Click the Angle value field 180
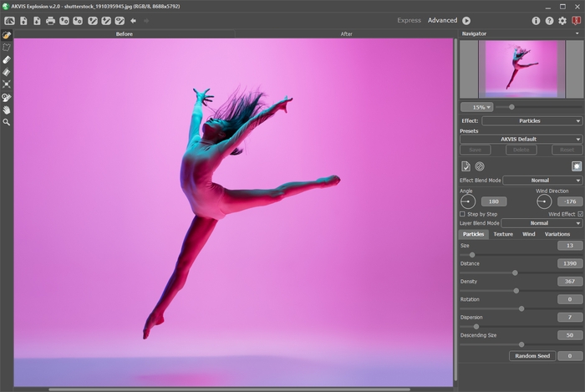585x392 pixels. [x=494, y=201]
